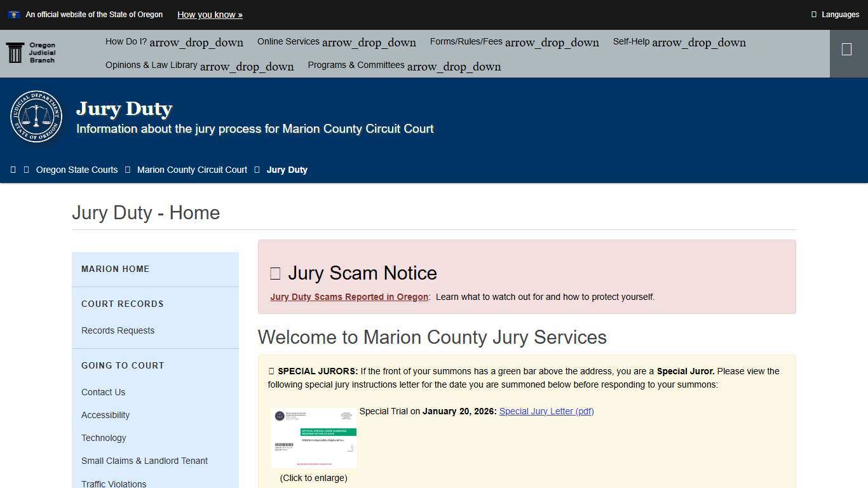This screenshot has width=868, height=488.
Task: Open the Programs & Committees dropdown
Action: click(x=403, y=65)
